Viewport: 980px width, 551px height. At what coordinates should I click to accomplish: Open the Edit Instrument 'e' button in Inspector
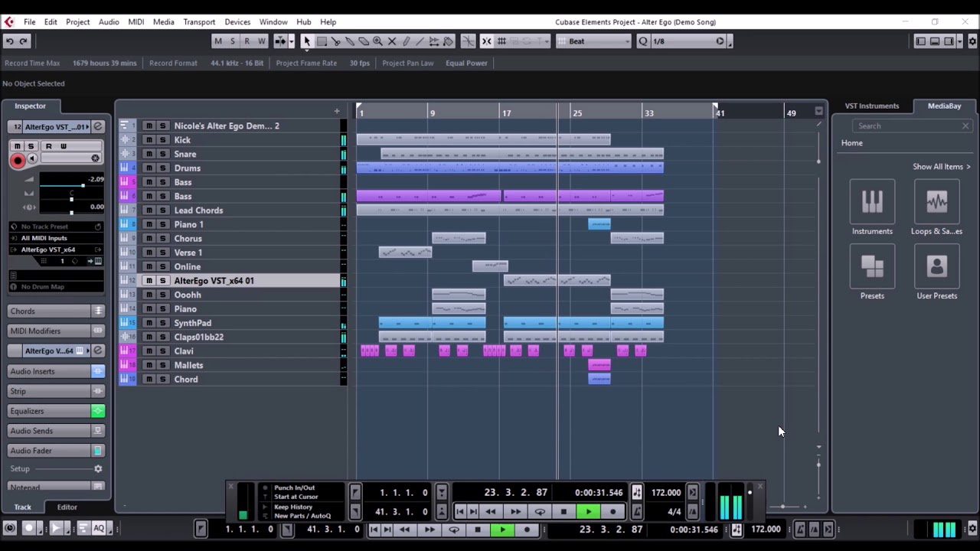point(98,127)
